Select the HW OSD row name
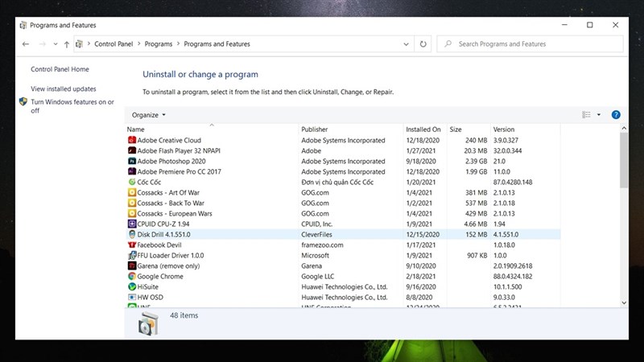This screenshot has width=644, height=362. pyautogui.click(x=150, y=297)
